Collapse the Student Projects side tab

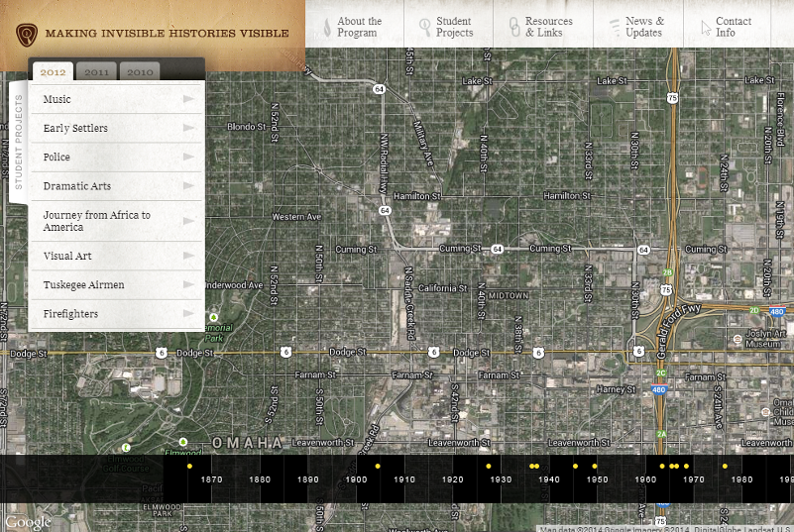(19, 143)
